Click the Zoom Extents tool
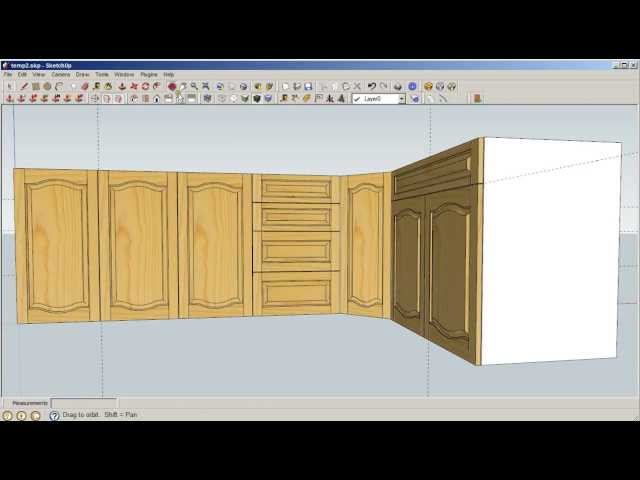The image size is (640, 480). click(x=206, y=86)
